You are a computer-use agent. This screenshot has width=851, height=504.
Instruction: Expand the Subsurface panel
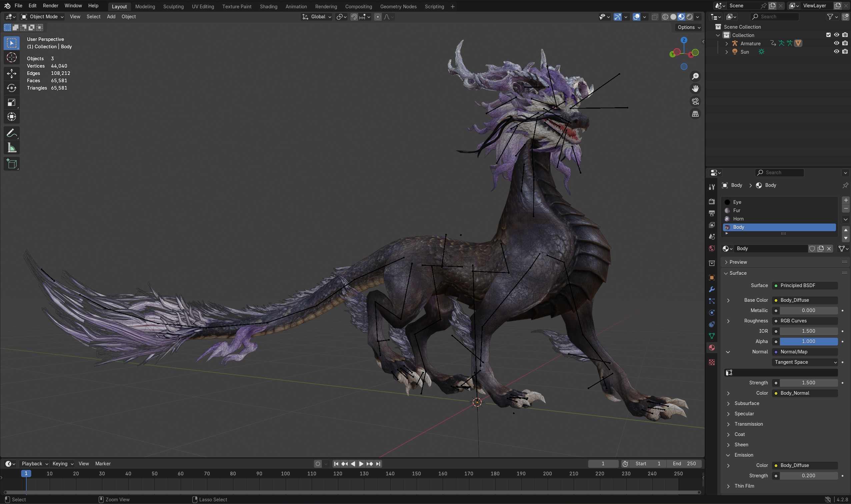pyautogui.click(x=746, y=403)
